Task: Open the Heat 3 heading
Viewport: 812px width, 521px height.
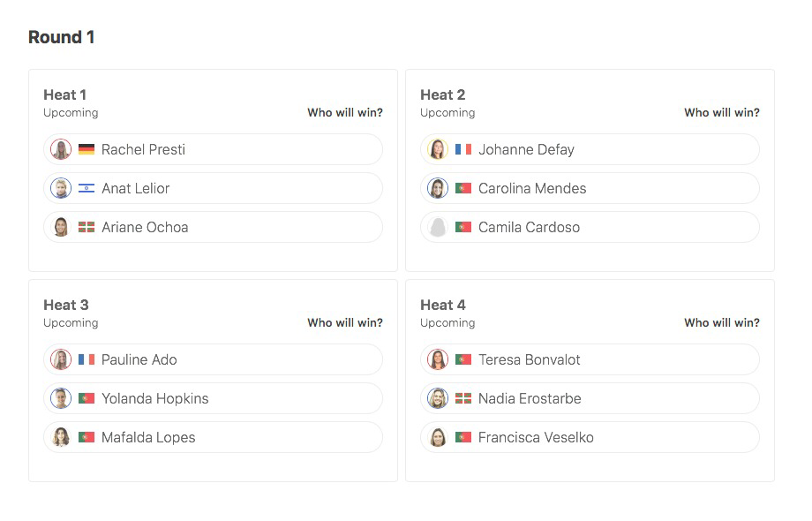Action: click(66, 306)
